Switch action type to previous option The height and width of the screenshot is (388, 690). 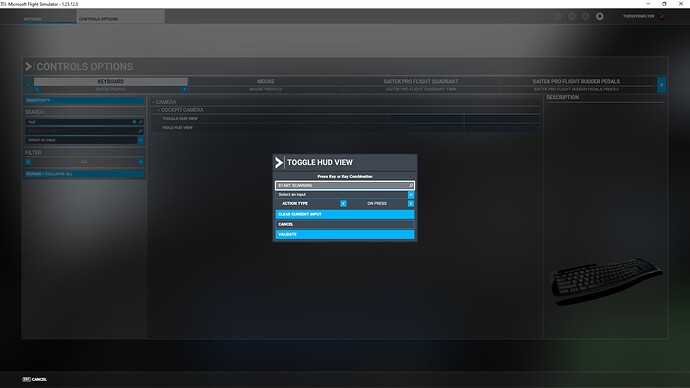pyautogui.click(x=343, y=204)
